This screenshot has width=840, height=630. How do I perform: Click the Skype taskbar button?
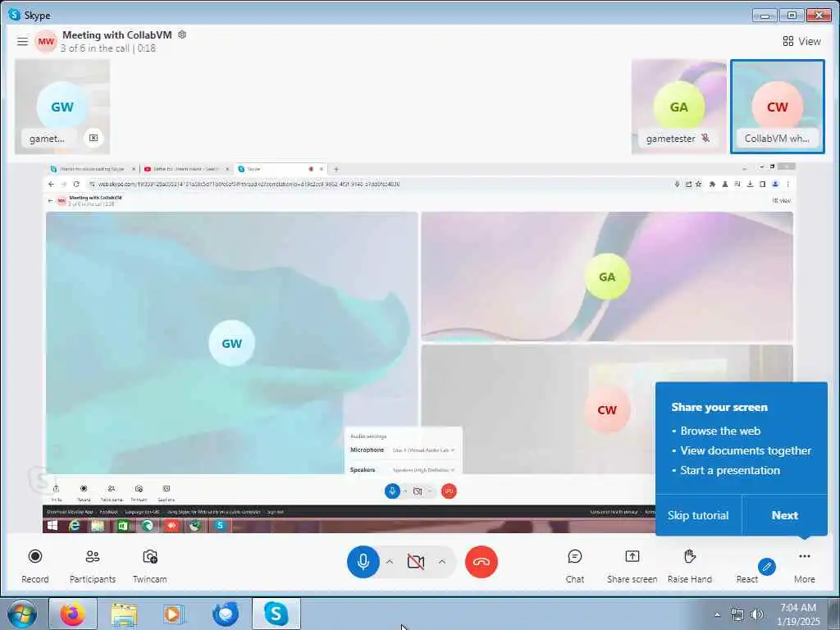click(x=276, y=614)
